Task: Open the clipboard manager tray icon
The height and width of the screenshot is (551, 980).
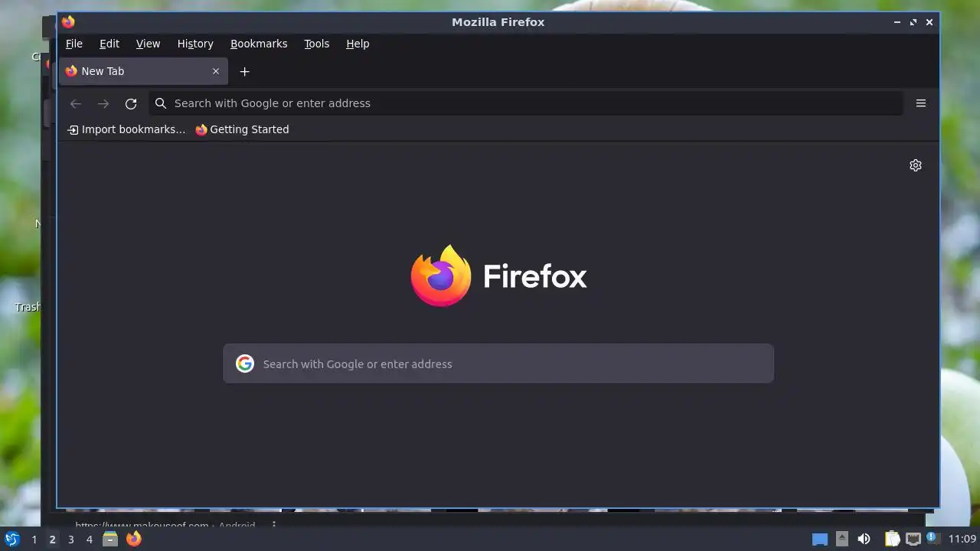Action: (x=892, y=539)
